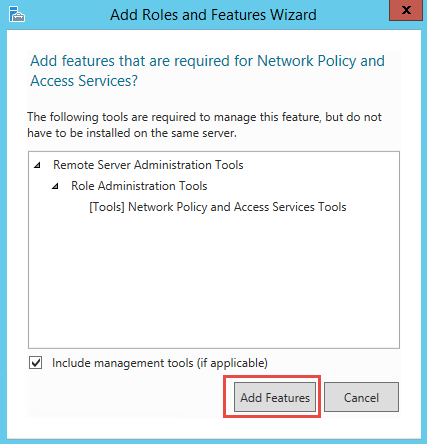Click the Access Services? heading line
Image resolution: width=427 pixels, height=444 pixels.
(x=84, y=81)
